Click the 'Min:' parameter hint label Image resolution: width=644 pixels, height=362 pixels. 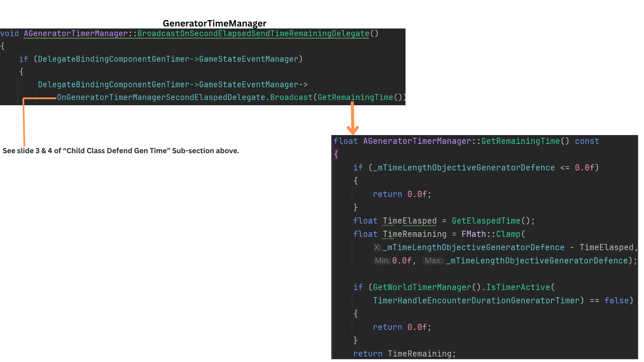coord(382,261)
